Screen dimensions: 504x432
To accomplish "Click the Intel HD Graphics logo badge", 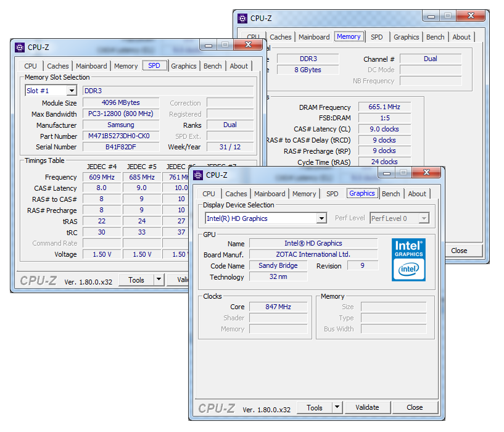I will tap(408, 260).
